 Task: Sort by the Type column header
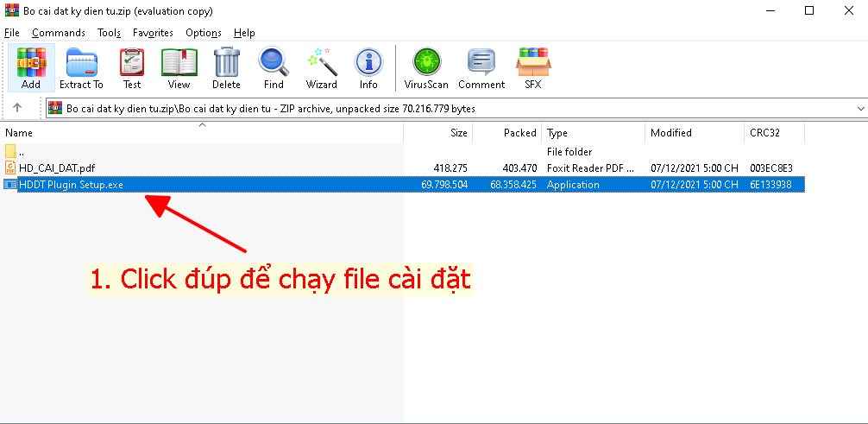(594, 133)
